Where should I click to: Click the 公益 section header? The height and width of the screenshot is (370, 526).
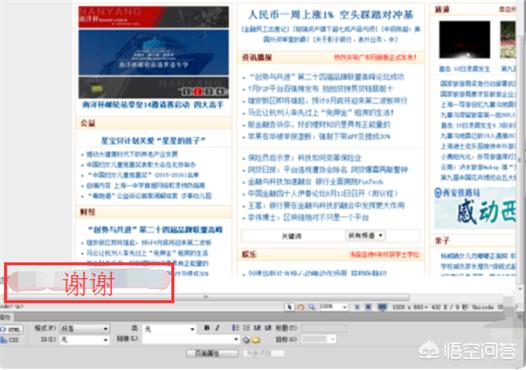pos(88,123)
